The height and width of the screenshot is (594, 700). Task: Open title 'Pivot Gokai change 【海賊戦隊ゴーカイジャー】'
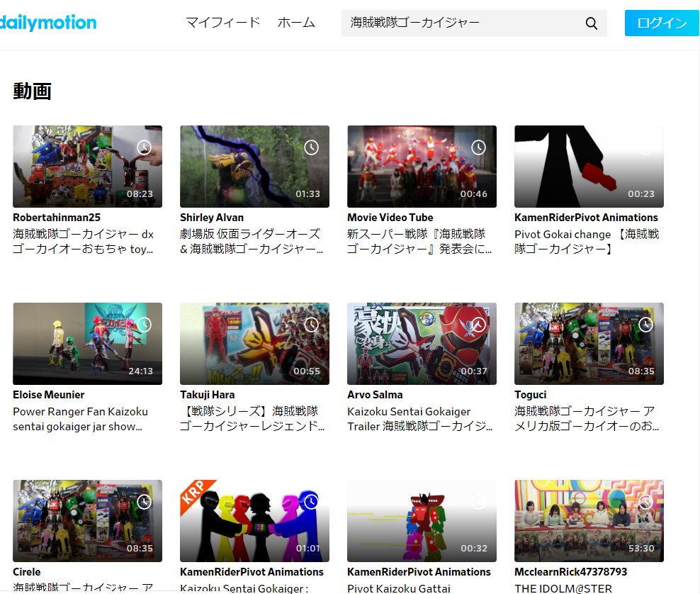click(587, 242)
